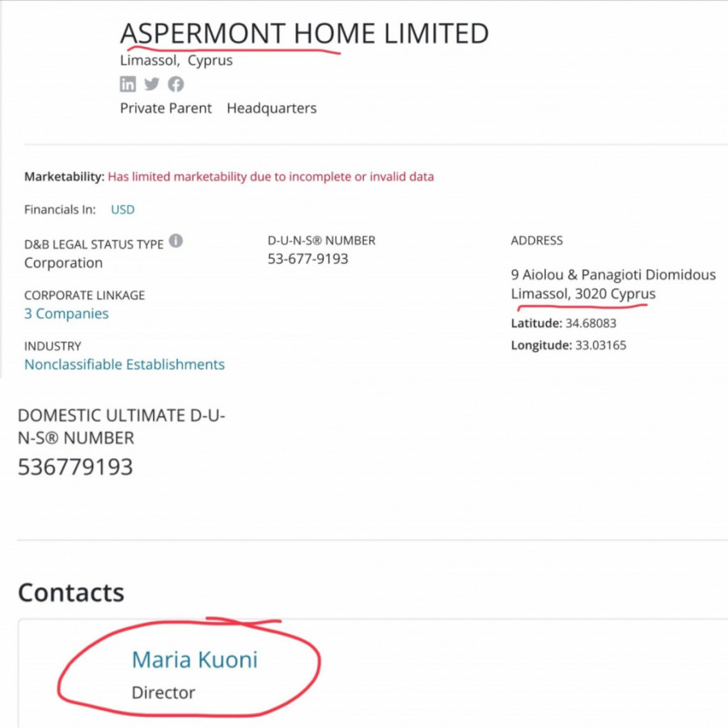Open the company's LinkedIn profile icon

click(128, 84)
